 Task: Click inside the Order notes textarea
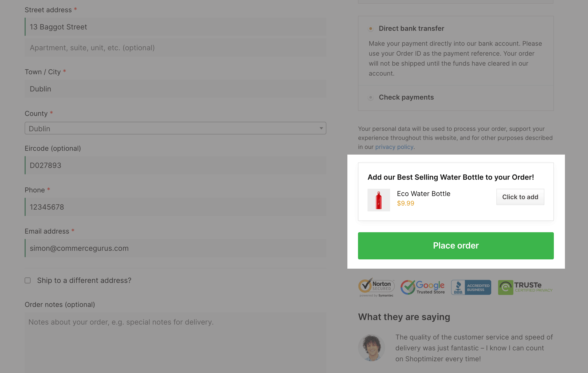175,343
